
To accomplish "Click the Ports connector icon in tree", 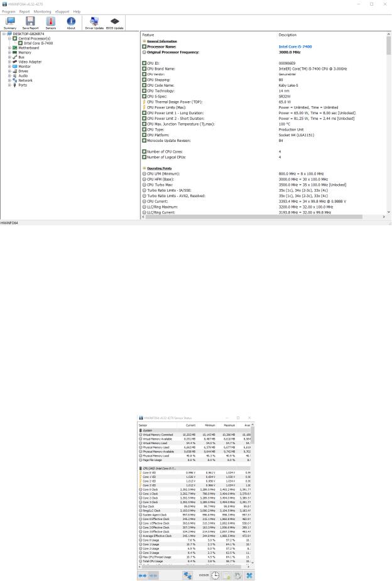I will tap(15, 85).
